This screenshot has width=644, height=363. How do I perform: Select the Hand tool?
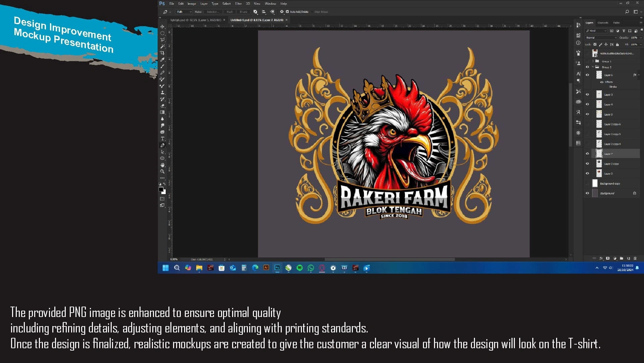[162, 165]
